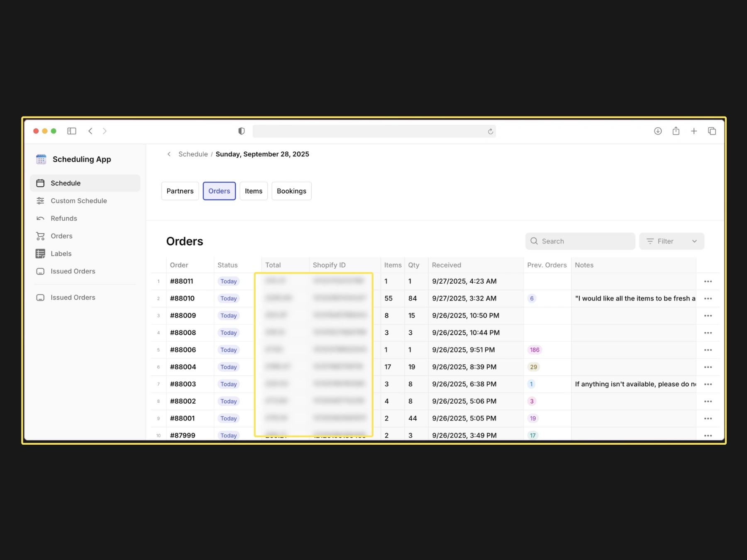Click the Schedule breadcrumb link
The width and height of the screenshot is (747, 560).
pos(193,154)
